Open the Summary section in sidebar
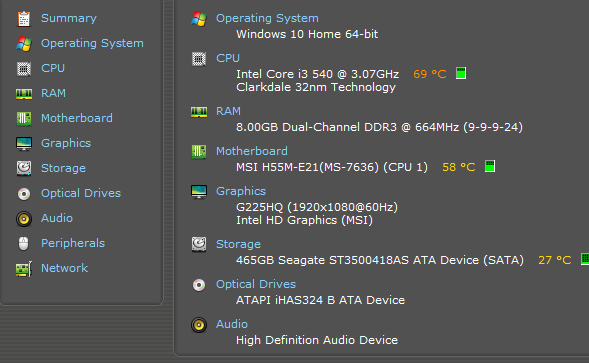 coord(69,18)
